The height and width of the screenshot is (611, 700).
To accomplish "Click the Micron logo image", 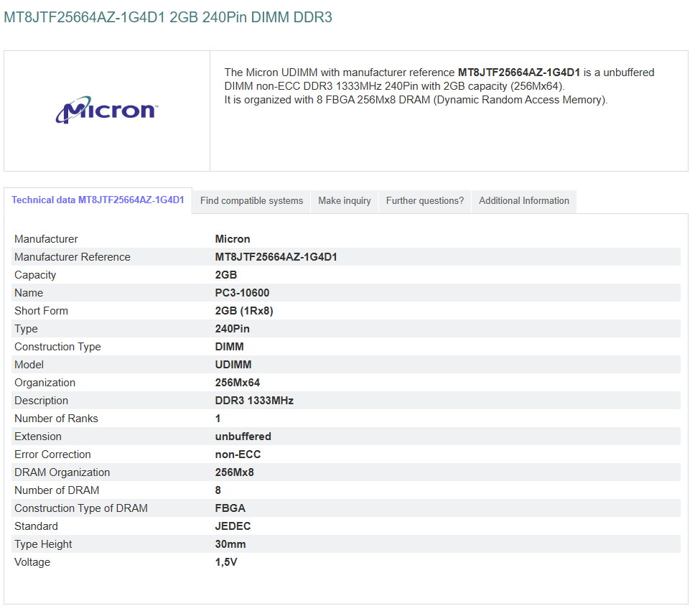I will 107,110.
